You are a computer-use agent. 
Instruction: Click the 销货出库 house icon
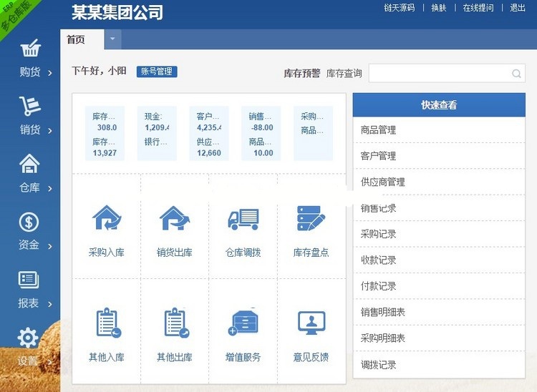pos(175,218)
